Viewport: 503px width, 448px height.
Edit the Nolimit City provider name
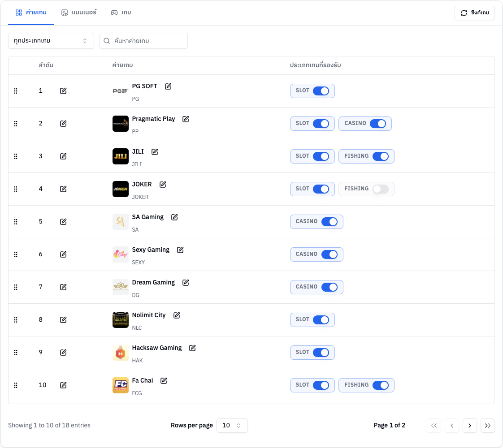click(x=177, y=315)
